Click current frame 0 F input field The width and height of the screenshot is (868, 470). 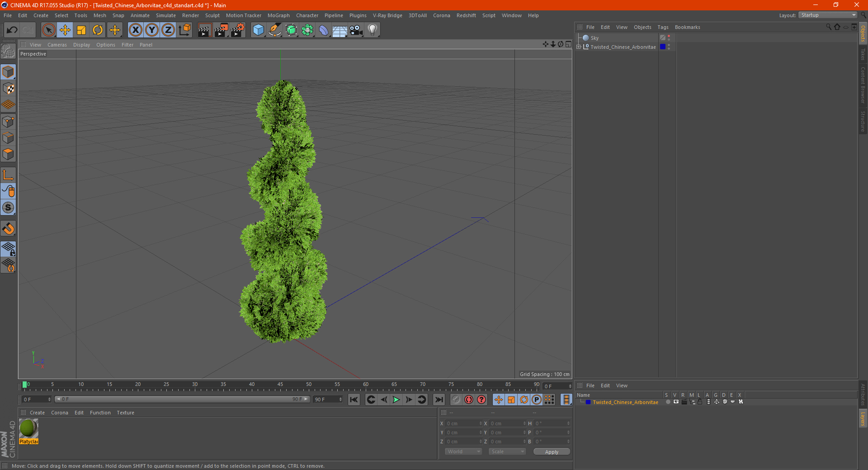tap(37, 399)
